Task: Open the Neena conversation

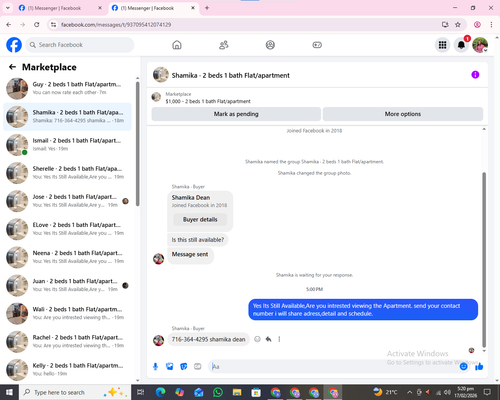Action: 67,257
